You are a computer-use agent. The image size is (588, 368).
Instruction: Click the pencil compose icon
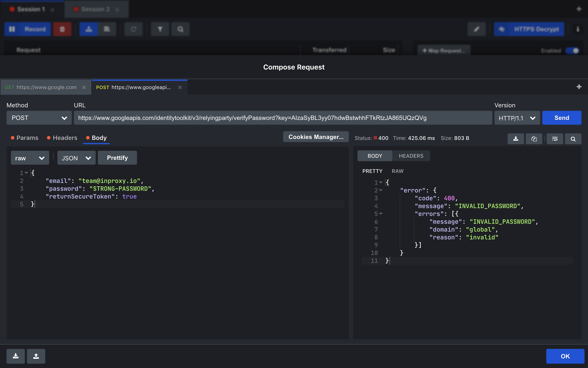477,29
